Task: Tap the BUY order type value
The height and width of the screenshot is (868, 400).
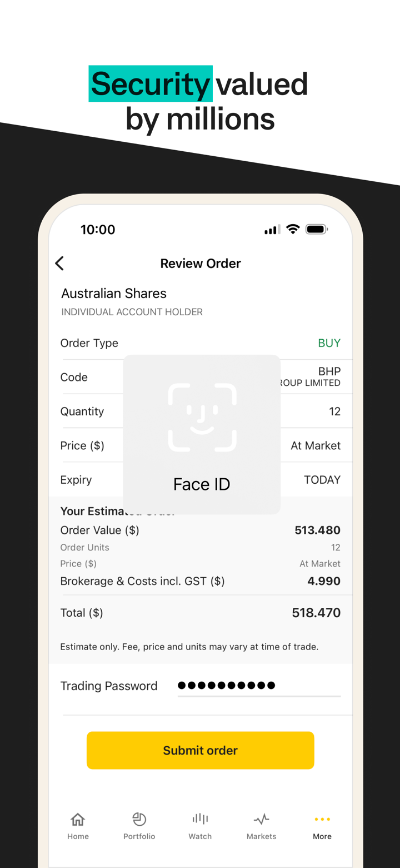Action: click(329, 343)
